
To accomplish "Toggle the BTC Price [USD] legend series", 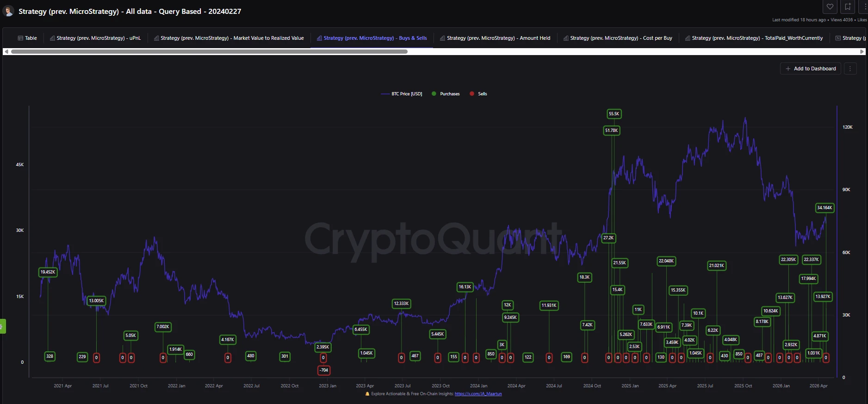I will [x=402, y=94].
